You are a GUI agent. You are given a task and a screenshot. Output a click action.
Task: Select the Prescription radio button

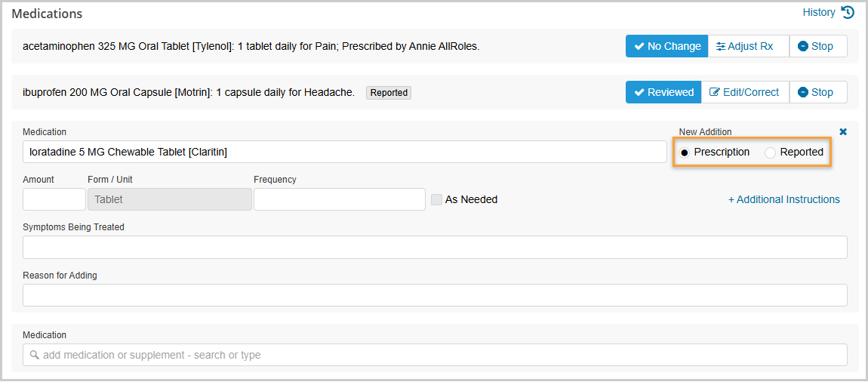(x=685, y=152)
